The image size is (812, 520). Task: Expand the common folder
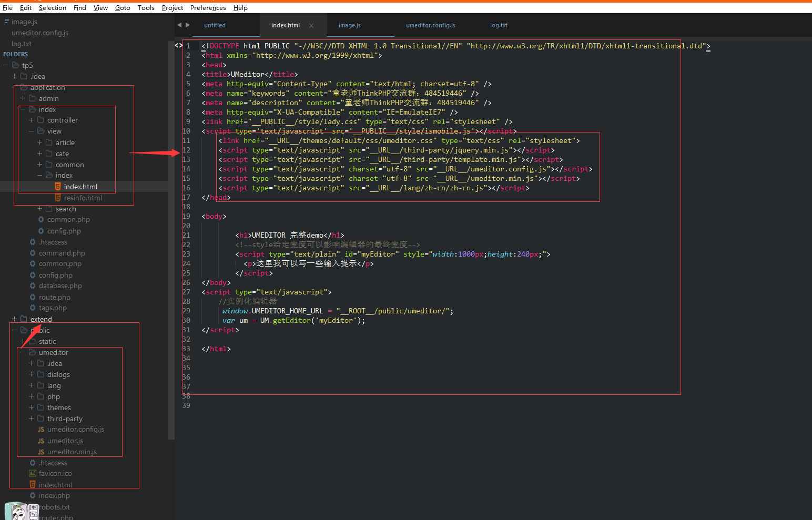click(x=40, y=165)
